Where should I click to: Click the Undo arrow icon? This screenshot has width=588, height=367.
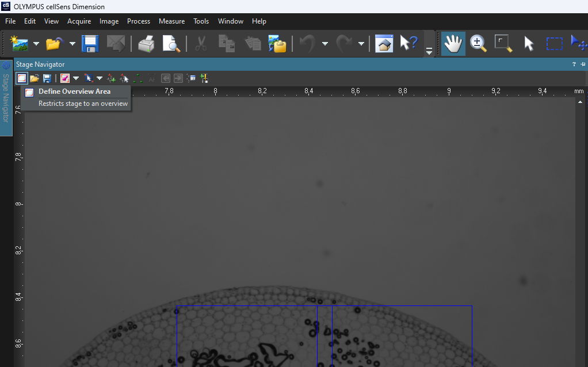pyautogui.click(x=307, y=44)
